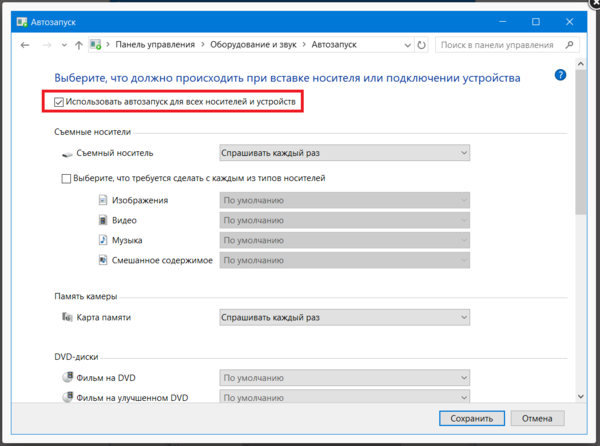The height and width of the screenshot is (446, 600).
Task: Expand the address bar history dropdown
Action: pyautogui.click(x=408, y=45)
